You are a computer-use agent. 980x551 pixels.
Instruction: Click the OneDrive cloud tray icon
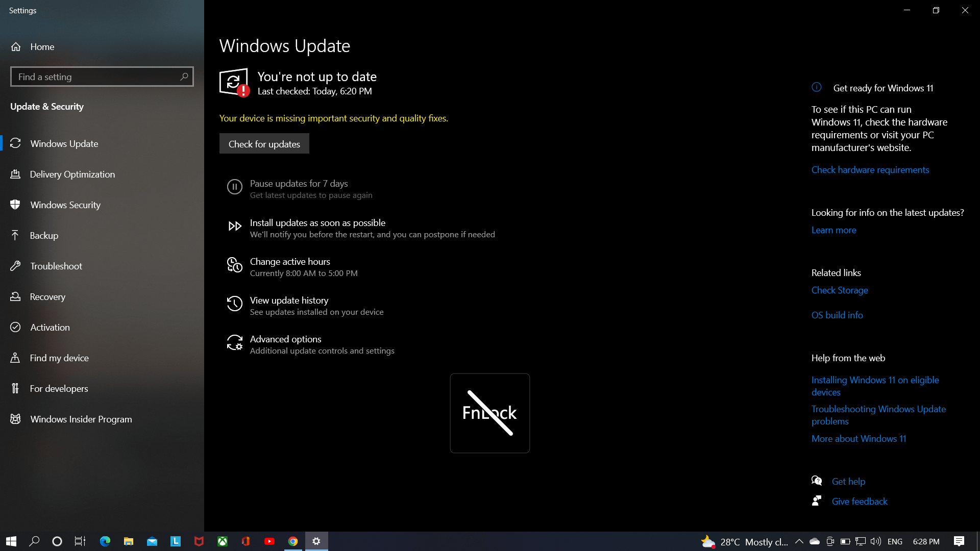815,541
